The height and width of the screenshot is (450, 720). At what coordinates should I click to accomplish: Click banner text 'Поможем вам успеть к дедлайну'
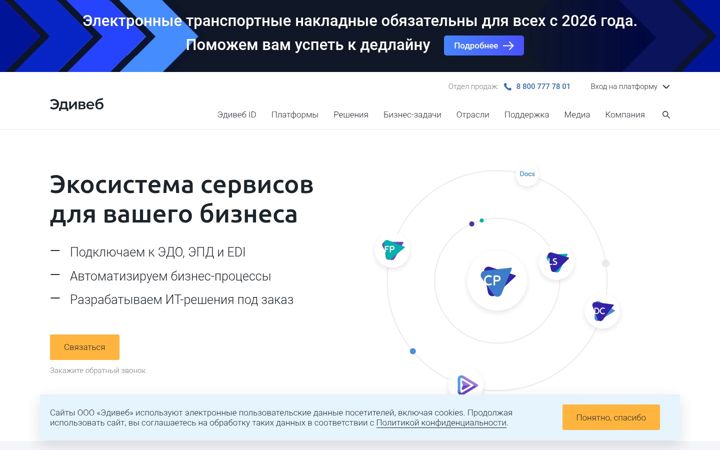[x=308, y=45]
